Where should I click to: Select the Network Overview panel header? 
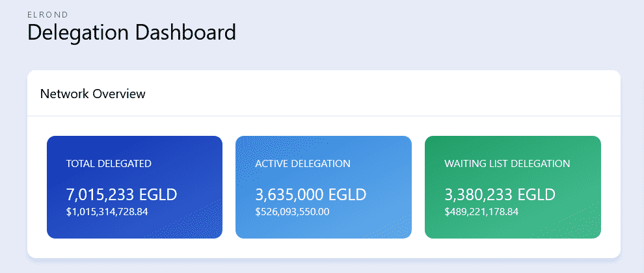tap(93, 94)
